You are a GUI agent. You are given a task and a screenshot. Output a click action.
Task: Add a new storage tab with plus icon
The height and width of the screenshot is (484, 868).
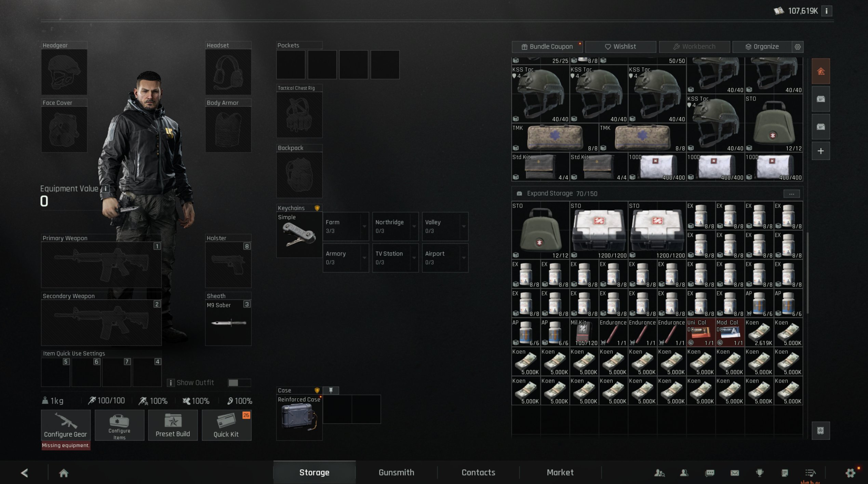pos(821,151)
